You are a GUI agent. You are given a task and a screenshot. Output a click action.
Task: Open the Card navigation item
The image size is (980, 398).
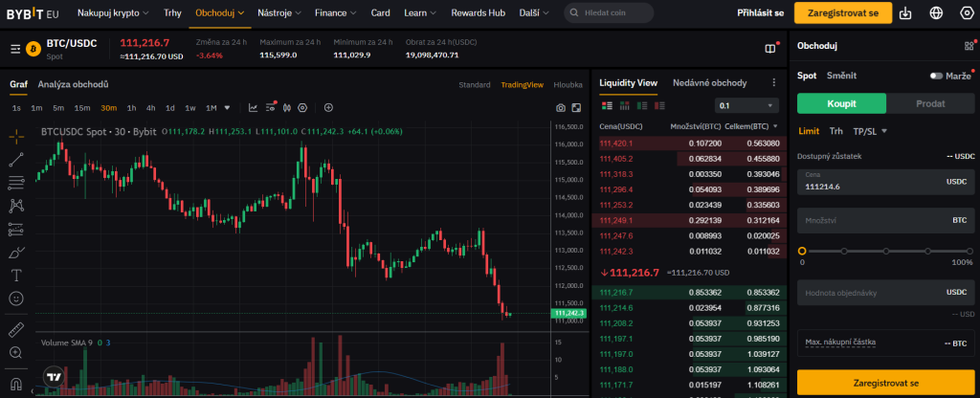click(380, 12)
